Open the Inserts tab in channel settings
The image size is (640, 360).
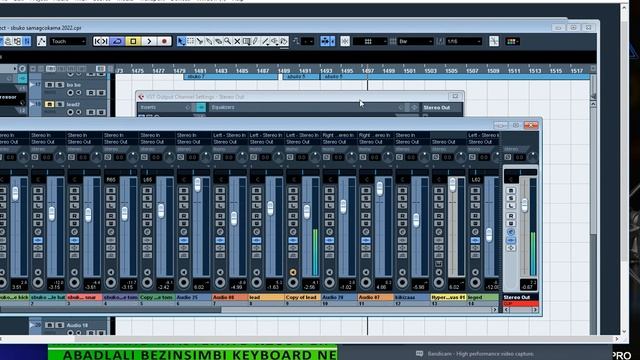[148, 107]
